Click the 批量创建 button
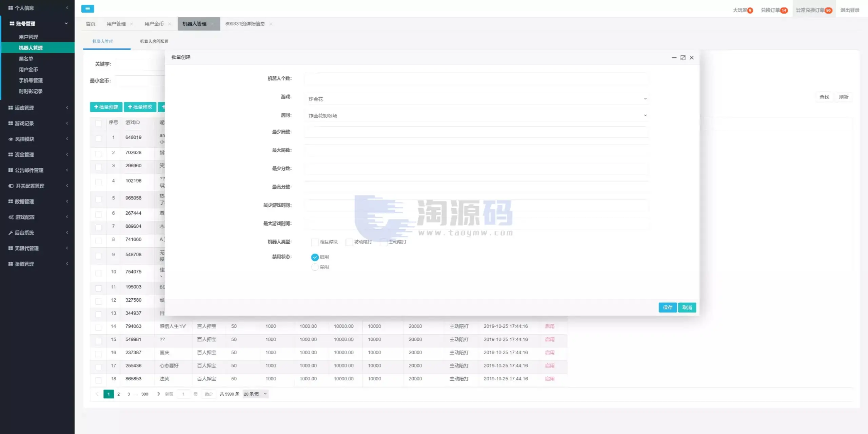 pos(106,107)
